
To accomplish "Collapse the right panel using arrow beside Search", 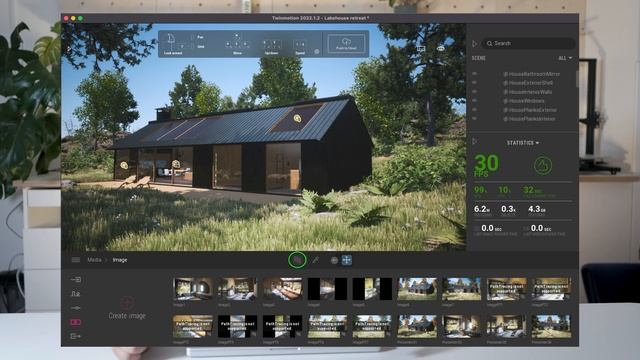I will (x=474, y=44).
